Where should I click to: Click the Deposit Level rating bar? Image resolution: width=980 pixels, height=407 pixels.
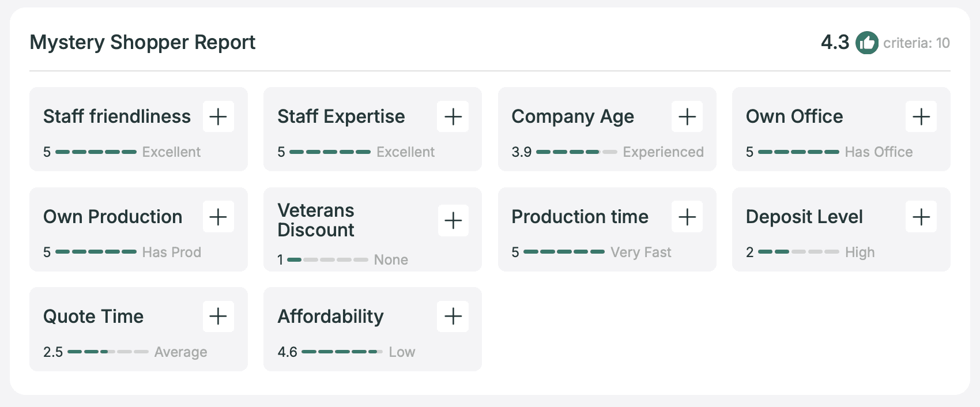pos(798,252)
